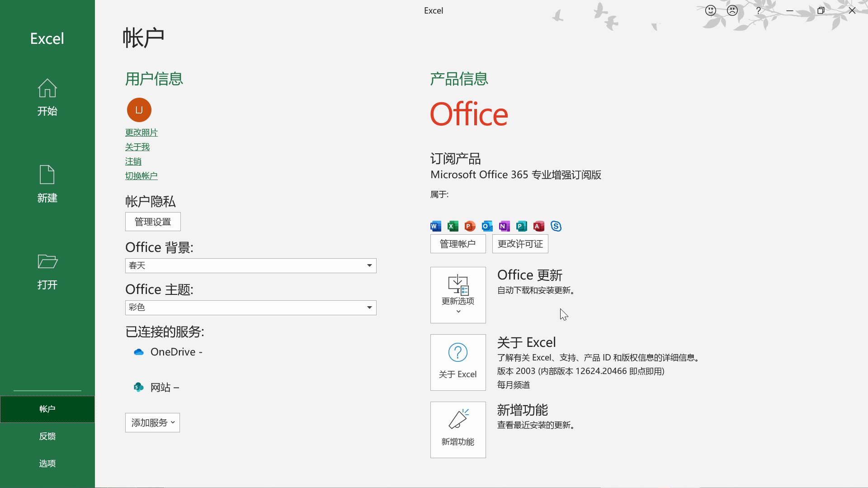Click the PowerPoint app icon

tap(470, 226)
